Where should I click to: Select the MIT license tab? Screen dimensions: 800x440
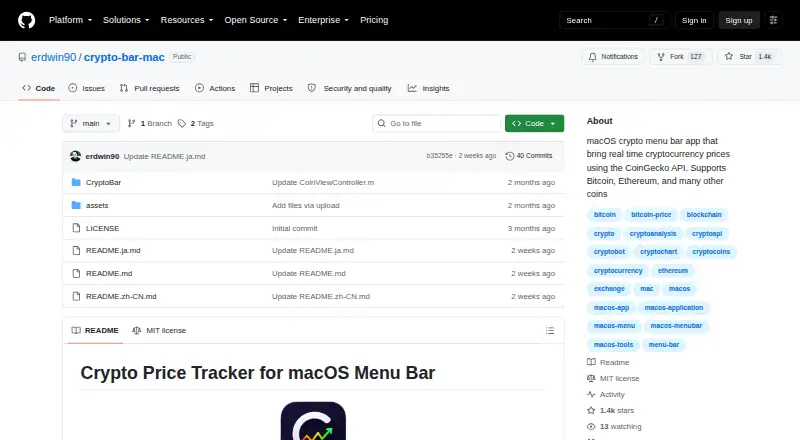click(159, 331)
